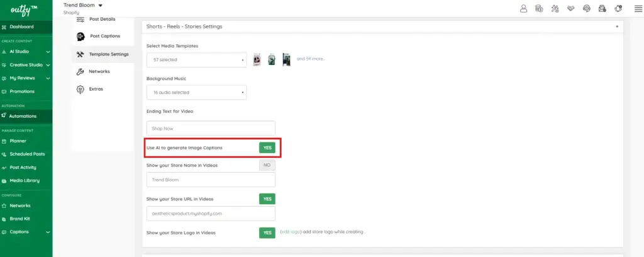
Task: Click the Networks wrench icon in the settings panel
Action: coord(80,72)
